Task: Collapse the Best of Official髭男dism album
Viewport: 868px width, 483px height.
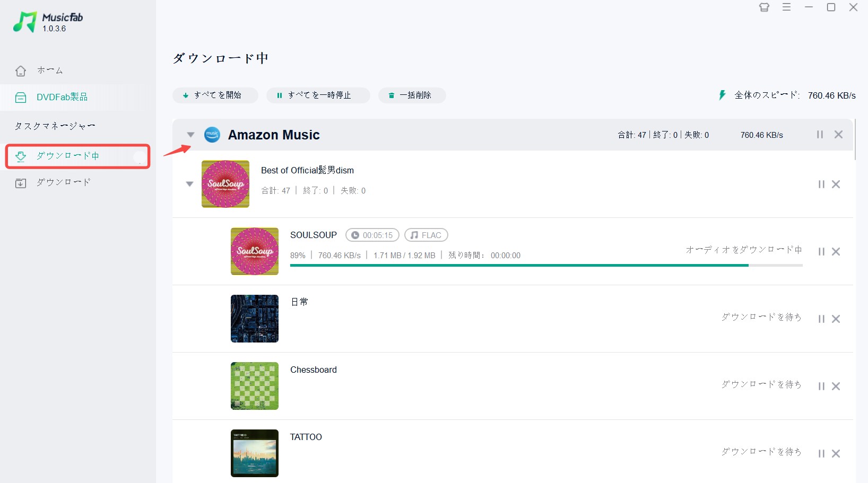Action: click(x=189, y=184)
